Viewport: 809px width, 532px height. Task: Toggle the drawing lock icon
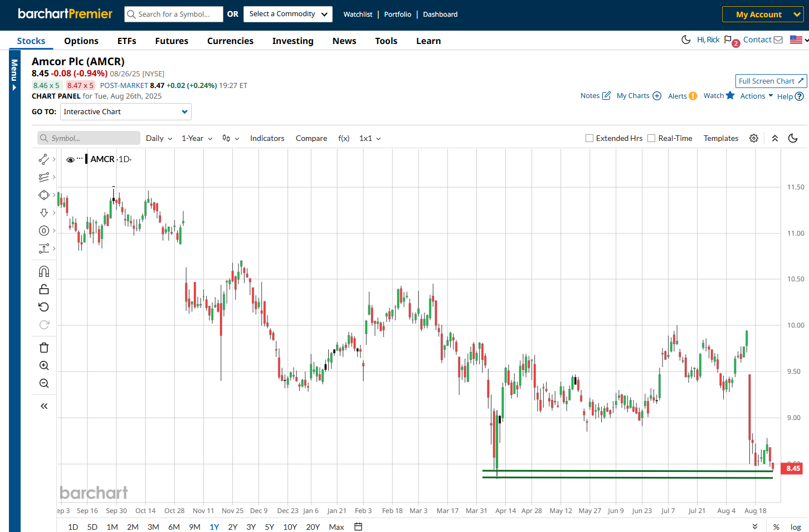[x=44, y=289]
